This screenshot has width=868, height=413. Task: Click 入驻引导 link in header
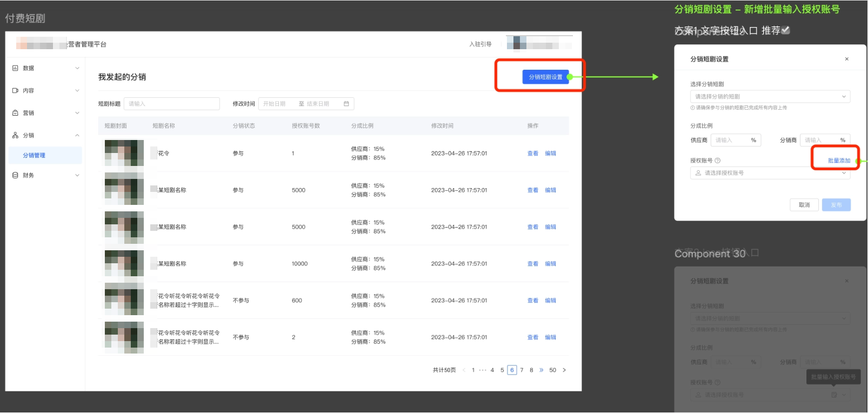480,44
